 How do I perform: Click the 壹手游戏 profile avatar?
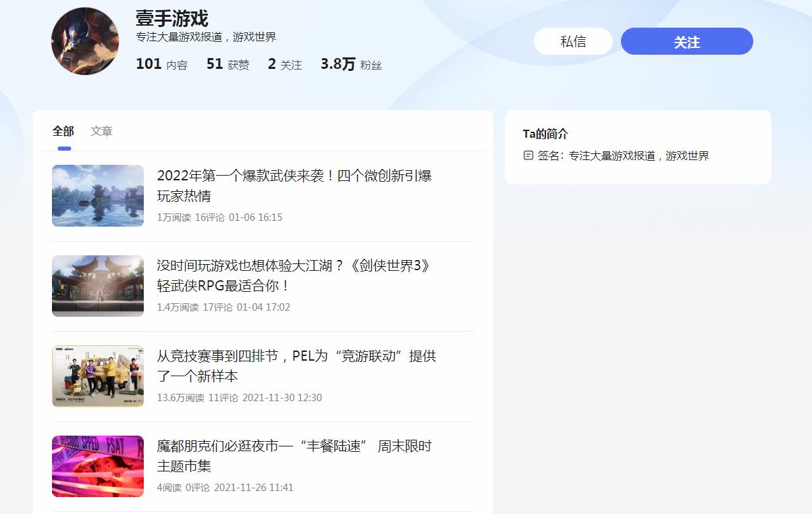[85, 41]
